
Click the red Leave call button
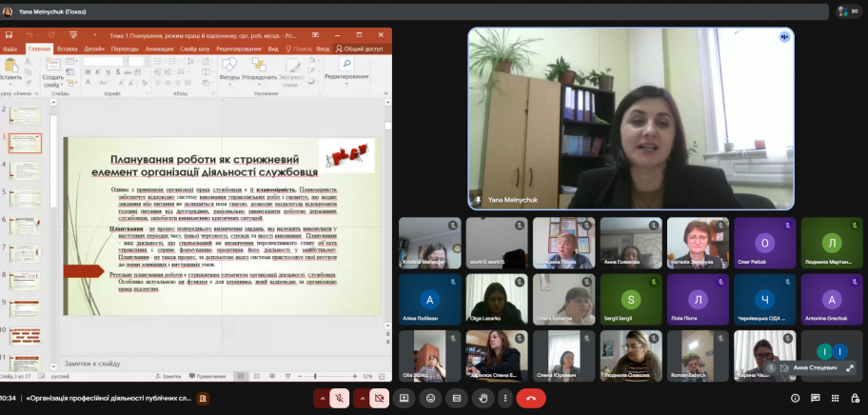tap(530, 398)
